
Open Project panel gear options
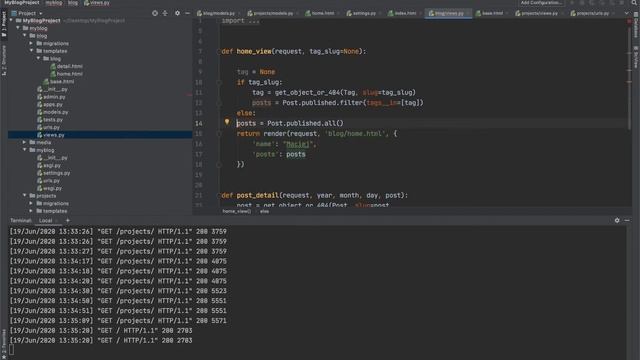[x=177, y=13]
